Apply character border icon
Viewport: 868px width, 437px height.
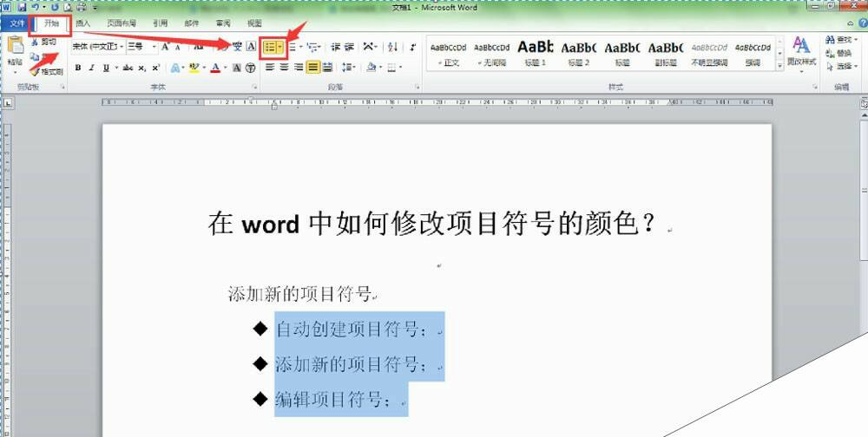pyautogui.click(x=251, y=47)
